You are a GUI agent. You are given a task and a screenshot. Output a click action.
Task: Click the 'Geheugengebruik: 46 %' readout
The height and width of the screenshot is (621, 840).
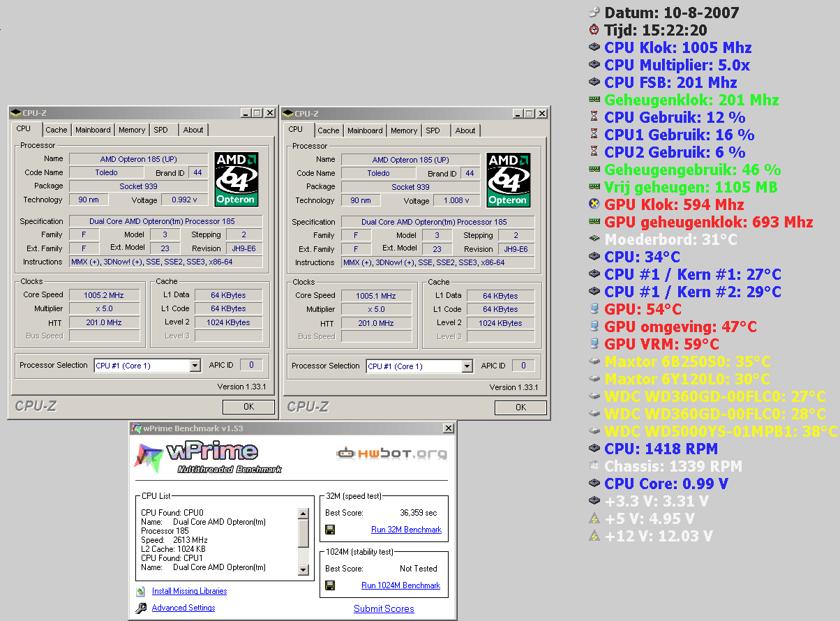pos(692,170)
